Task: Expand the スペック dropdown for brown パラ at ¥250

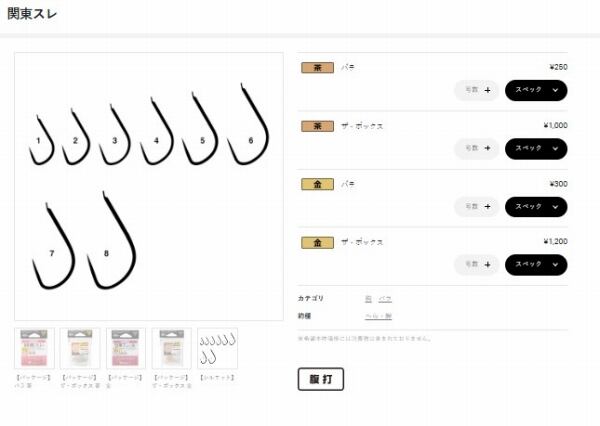Action: click(536, 90)
